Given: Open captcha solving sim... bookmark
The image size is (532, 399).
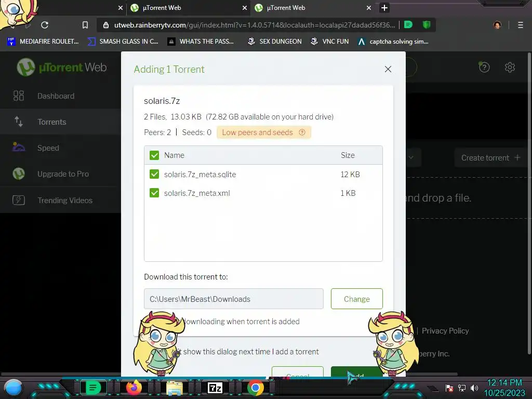Looking at the screenshot, I should 393,42.
